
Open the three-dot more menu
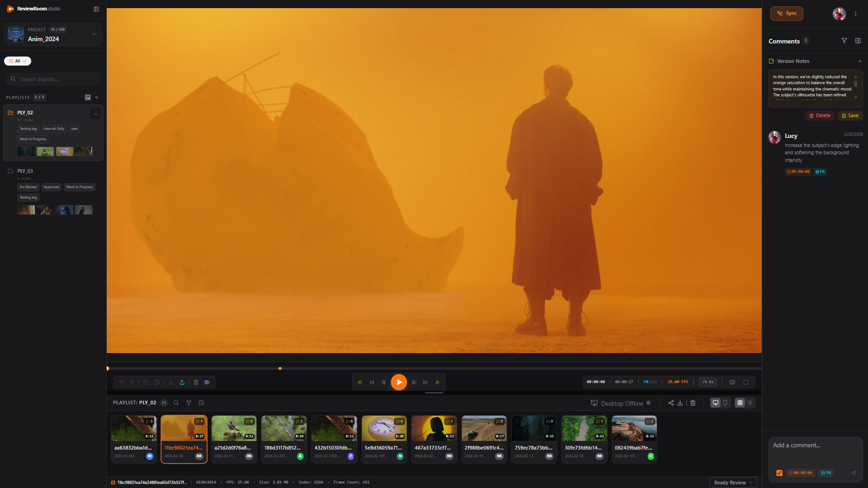tap(856, 14)
